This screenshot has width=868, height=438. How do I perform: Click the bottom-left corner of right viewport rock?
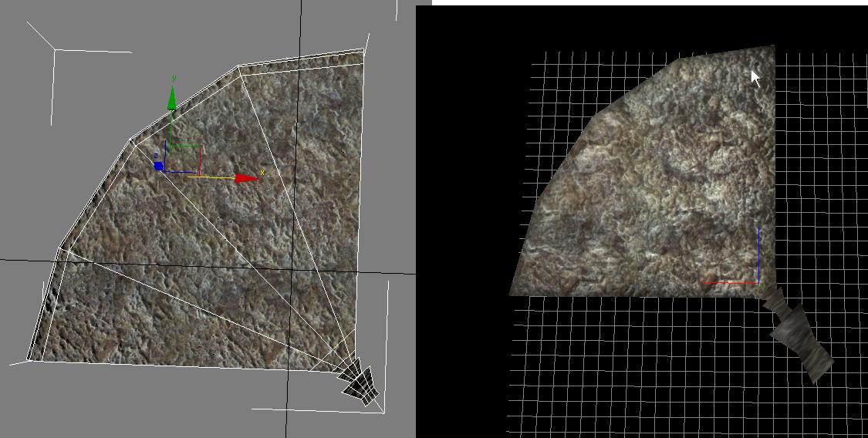pos(511,294)
